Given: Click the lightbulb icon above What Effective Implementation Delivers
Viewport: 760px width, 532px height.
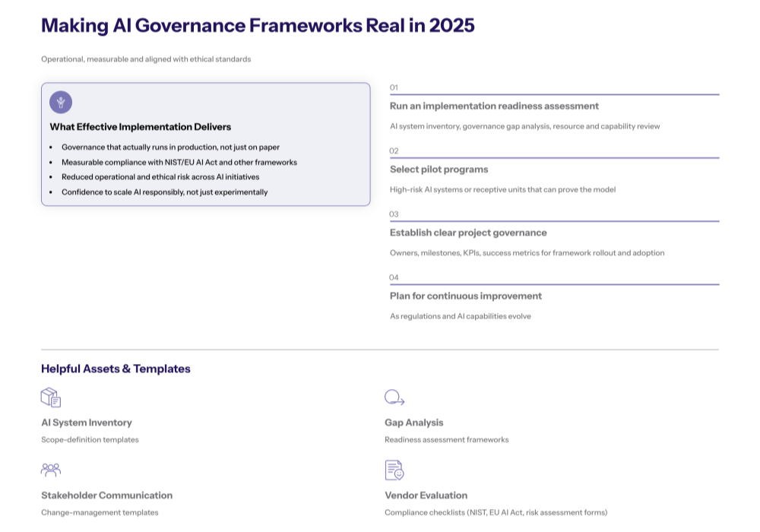Looking at the screenshot, I should (x=59, y=101).
